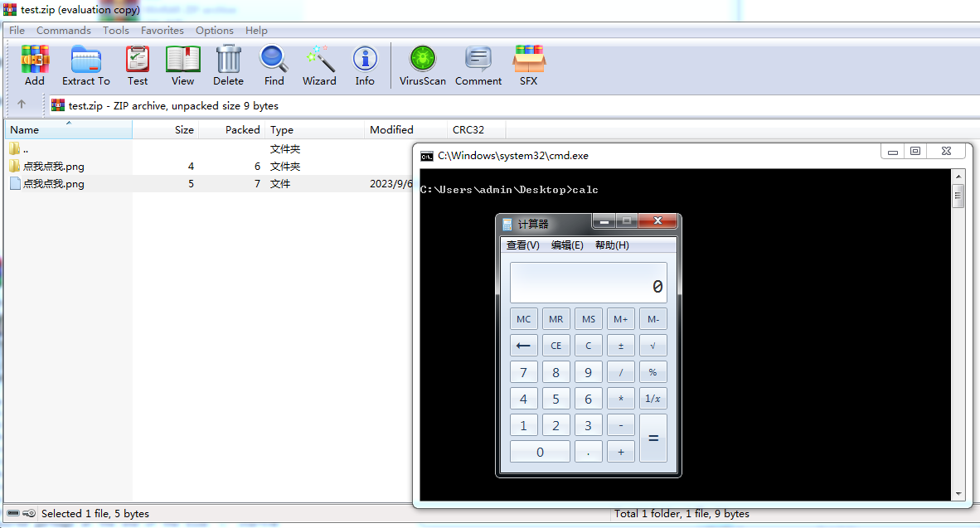This screenshot has height=528, width=980.
Task: Open the View file tool
Action: (x=182, y=65)
